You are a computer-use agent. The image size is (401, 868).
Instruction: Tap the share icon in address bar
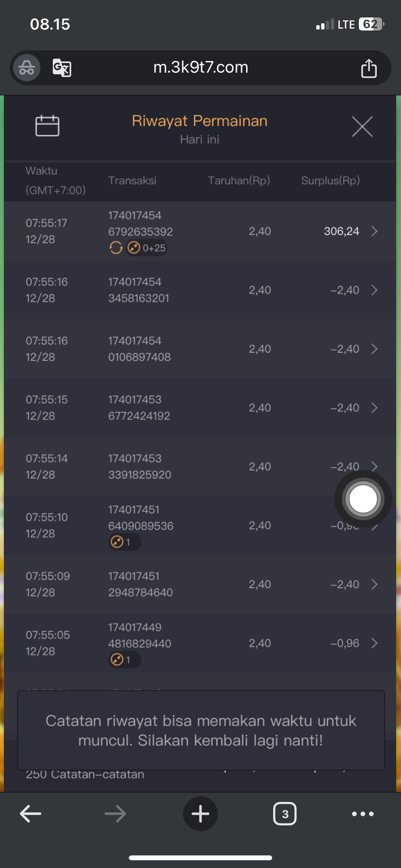369,68
